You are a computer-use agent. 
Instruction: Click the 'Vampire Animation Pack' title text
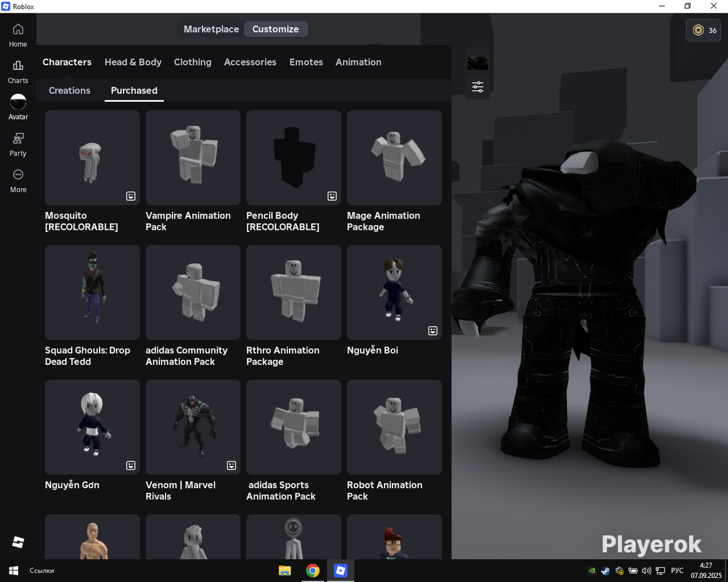tap(188, 221)
